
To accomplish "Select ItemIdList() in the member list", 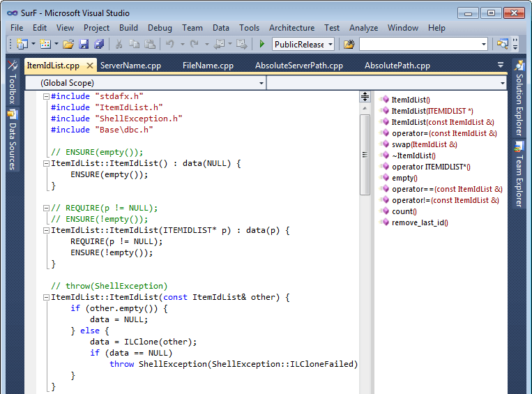I will pyautogui.click(x=411, y=100).
